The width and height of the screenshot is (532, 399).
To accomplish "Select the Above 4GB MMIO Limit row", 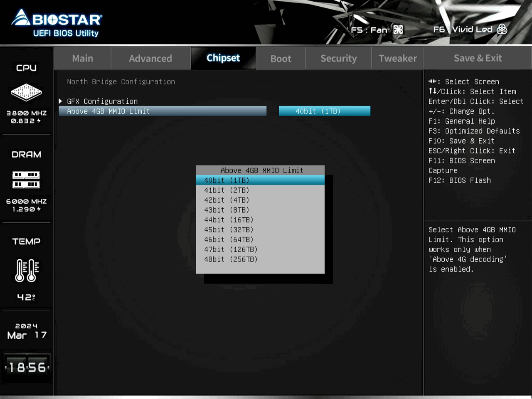I will click(x=163, y=111).
